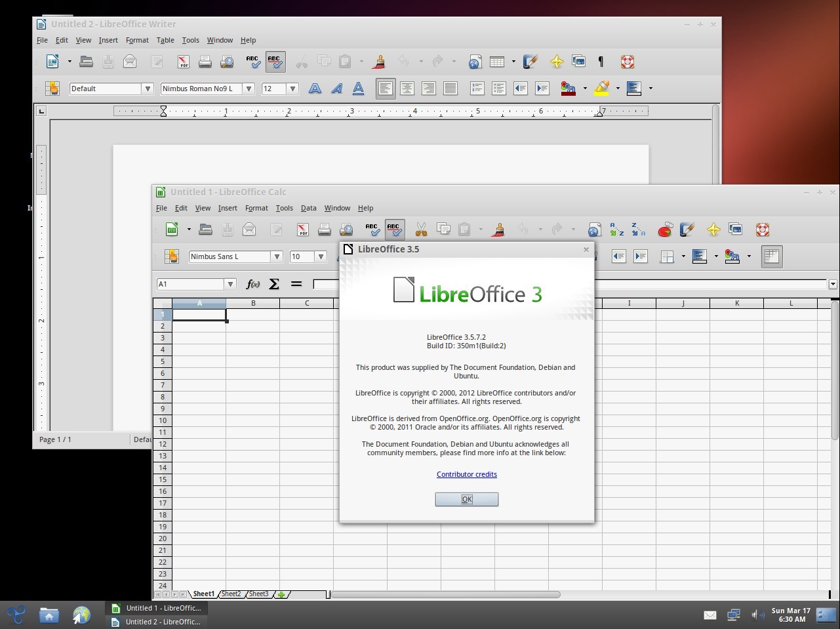
Task: Decrease indent in Writer formatting bar
Action: pos(521,89)
